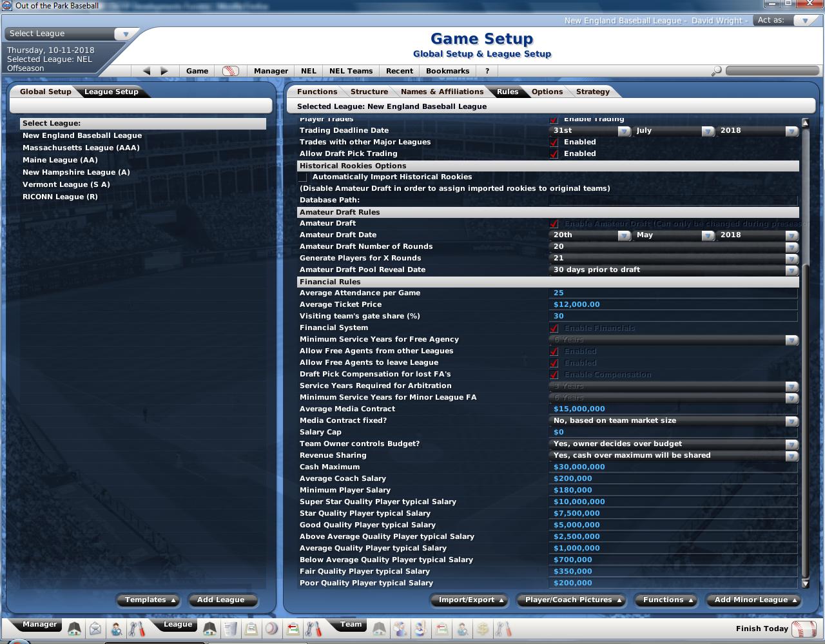The image size is (825, 644).
Task: Open the Manager person search icon
Action: tap(116, 629)
